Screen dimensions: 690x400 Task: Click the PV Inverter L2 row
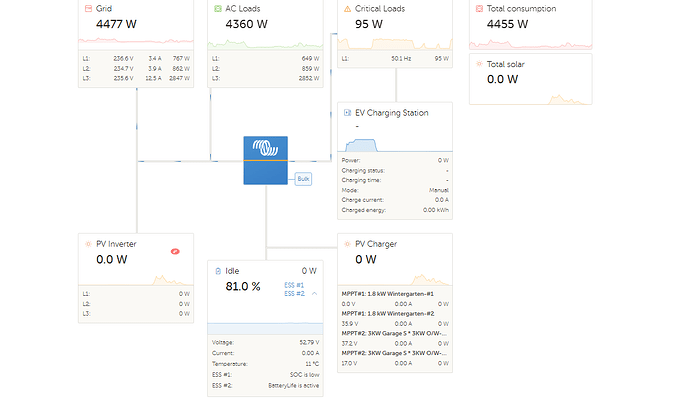(x=136, y=304)
